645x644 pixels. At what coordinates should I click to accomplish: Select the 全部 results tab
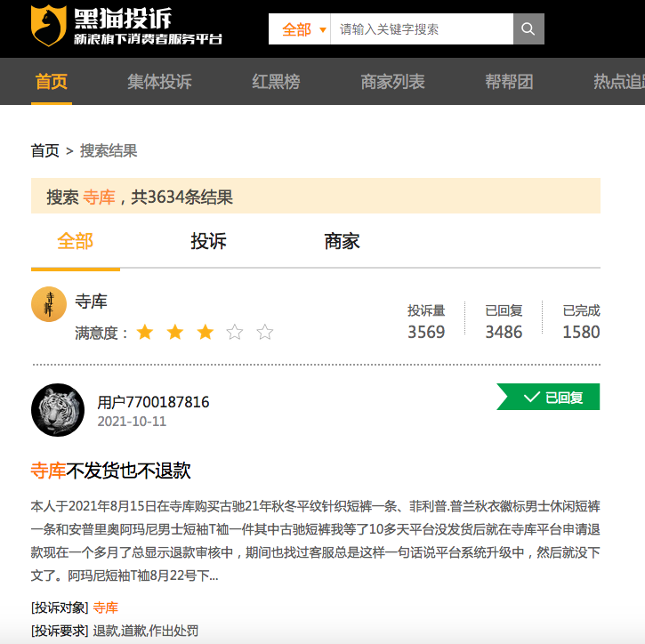[x=76, y=241]
